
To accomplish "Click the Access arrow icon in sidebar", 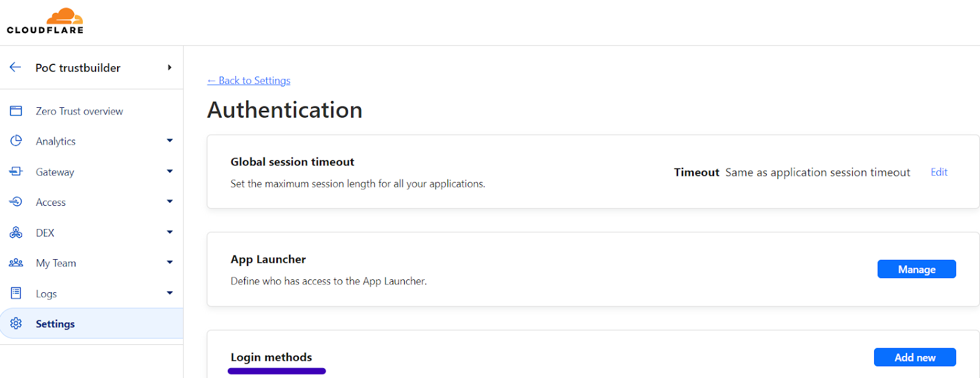I will coord(16,202).
